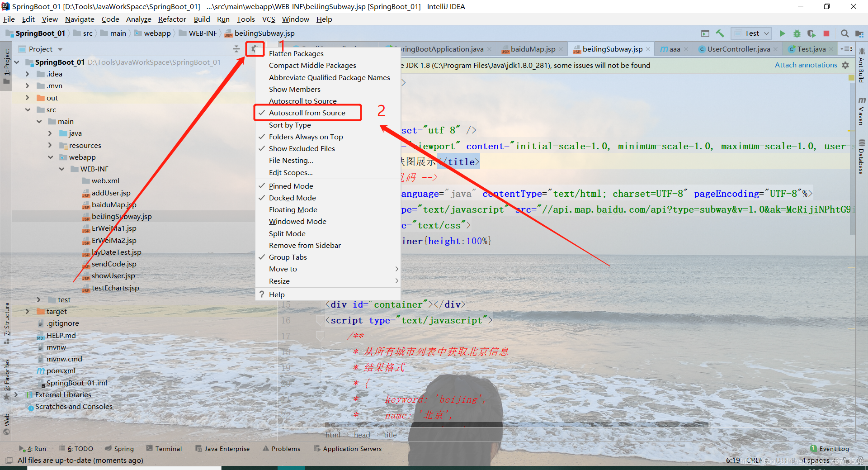Open Ant Build tool window
Image resolution: width=868 pixels, height=470 pixels.
(862, 66)
